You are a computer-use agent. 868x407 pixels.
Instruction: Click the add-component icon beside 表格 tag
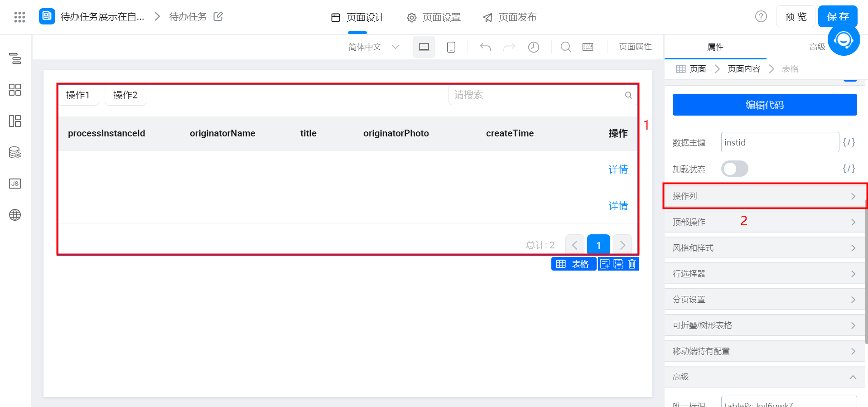coord(605,264)
